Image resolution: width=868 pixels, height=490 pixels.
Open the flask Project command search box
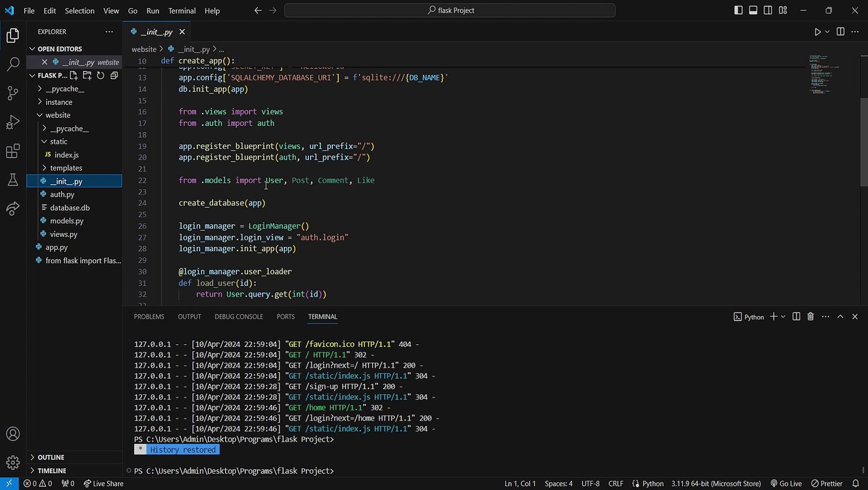tap(450, 10)
